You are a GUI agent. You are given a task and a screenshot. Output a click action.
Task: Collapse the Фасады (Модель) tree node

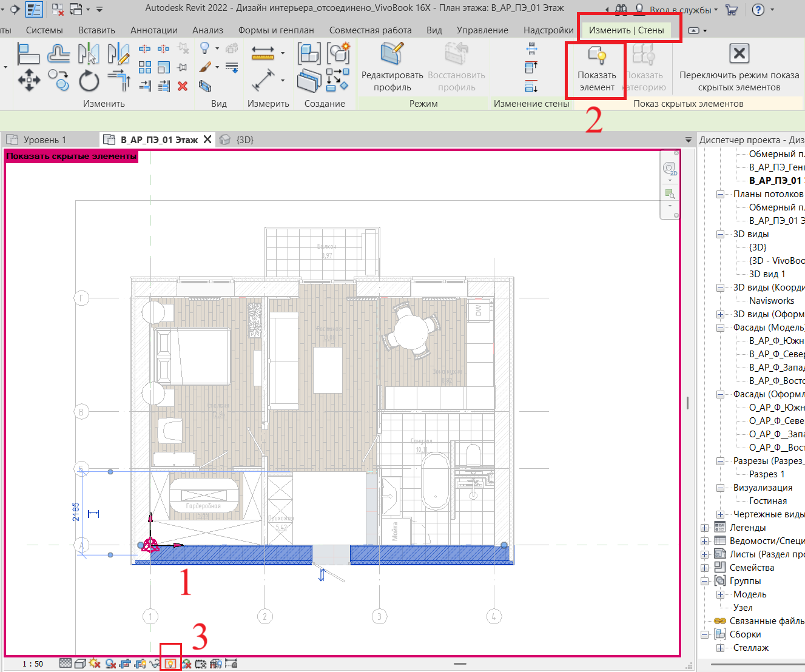(x=720, y=328)
